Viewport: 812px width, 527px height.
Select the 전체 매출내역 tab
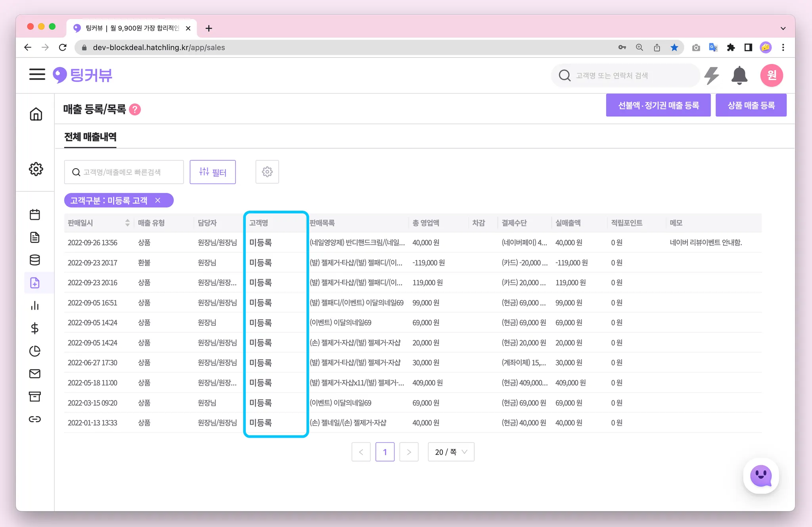90,137
